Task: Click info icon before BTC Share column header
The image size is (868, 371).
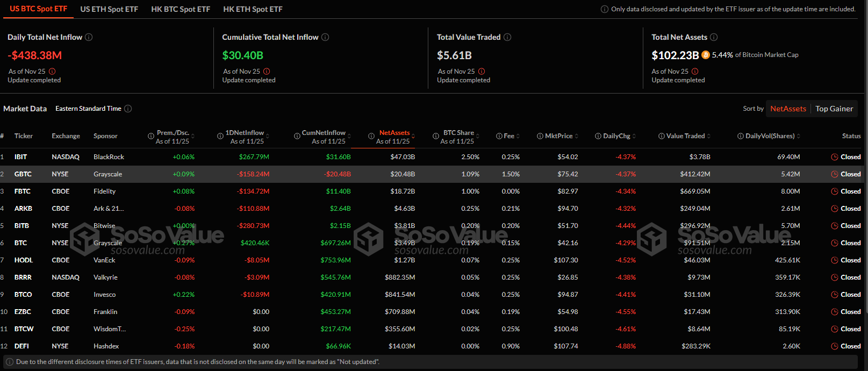Action: 436,137
